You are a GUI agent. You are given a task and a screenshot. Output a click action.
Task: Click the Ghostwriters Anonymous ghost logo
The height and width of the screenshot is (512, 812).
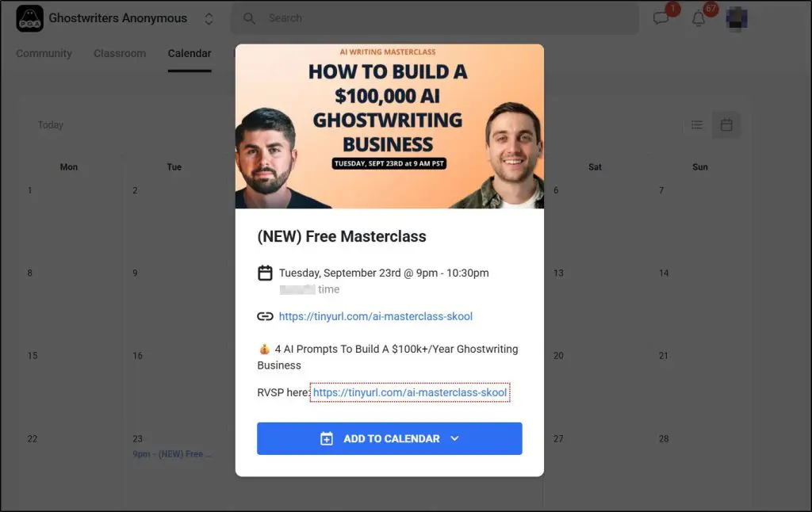29,19
